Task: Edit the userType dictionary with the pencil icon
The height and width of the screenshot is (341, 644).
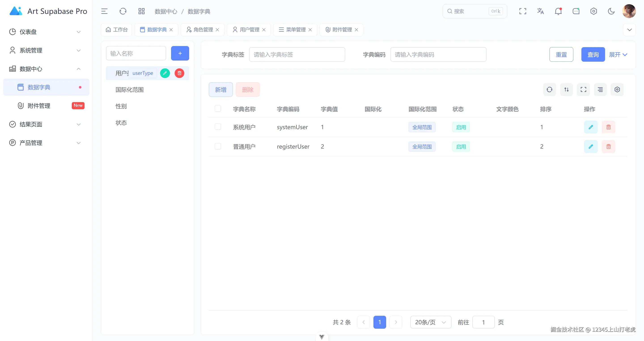Action: click(165, 73)
